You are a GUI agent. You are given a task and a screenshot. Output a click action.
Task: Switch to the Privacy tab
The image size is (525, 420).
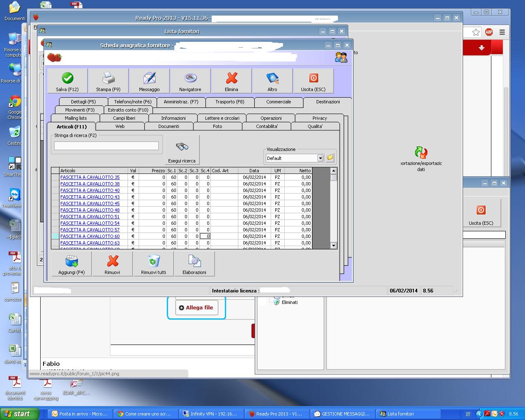point(320,118)
